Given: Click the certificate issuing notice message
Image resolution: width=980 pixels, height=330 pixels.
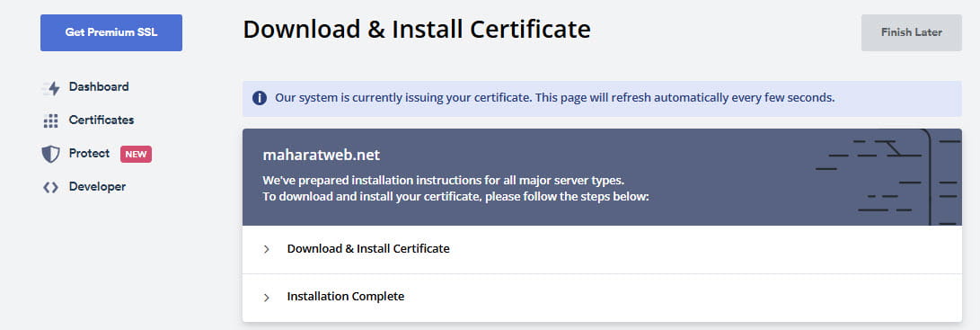Looking at the screenshot, I should (x=555, y=98).
